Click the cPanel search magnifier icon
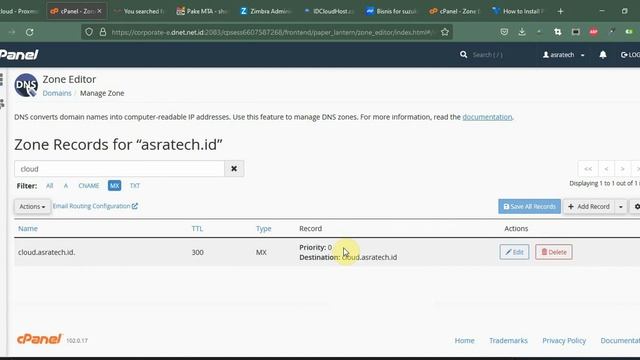Screen dimensions: 640x360 point(463,54)
